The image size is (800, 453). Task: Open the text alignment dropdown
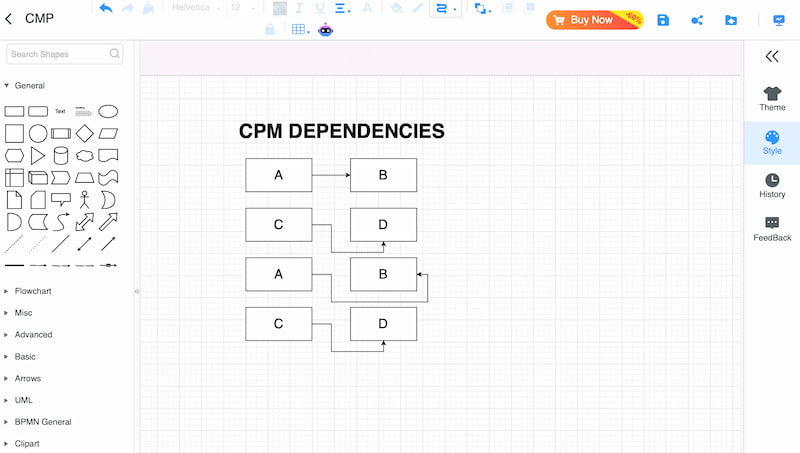pyautogui.click(x=342, y=8)
